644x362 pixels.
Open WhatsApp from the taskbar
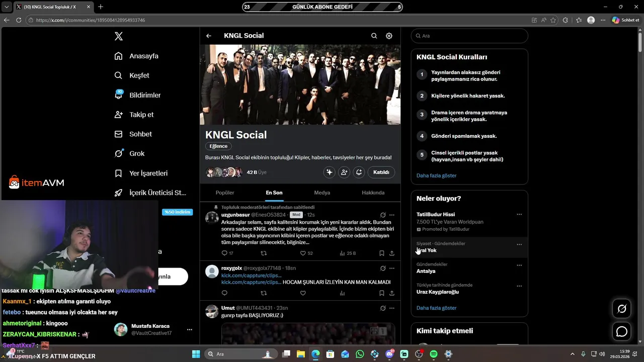(x=360, y=354)
